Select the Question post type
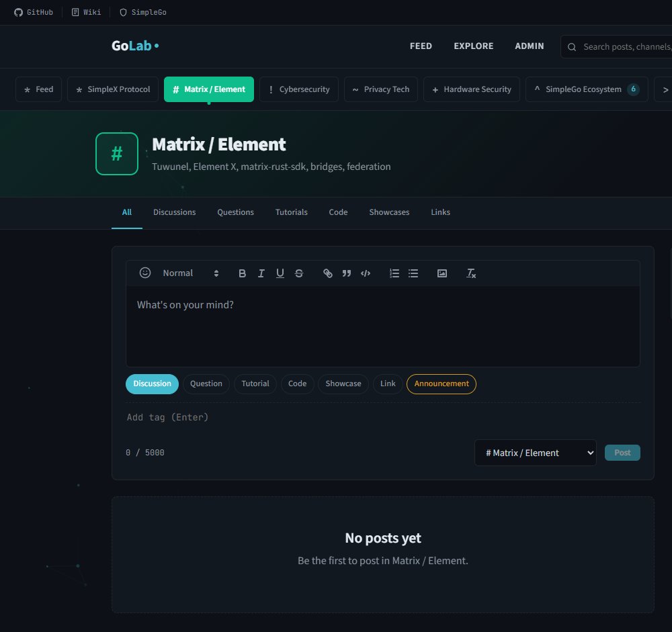Screen dimensions: 672x632 click(206, 384)
